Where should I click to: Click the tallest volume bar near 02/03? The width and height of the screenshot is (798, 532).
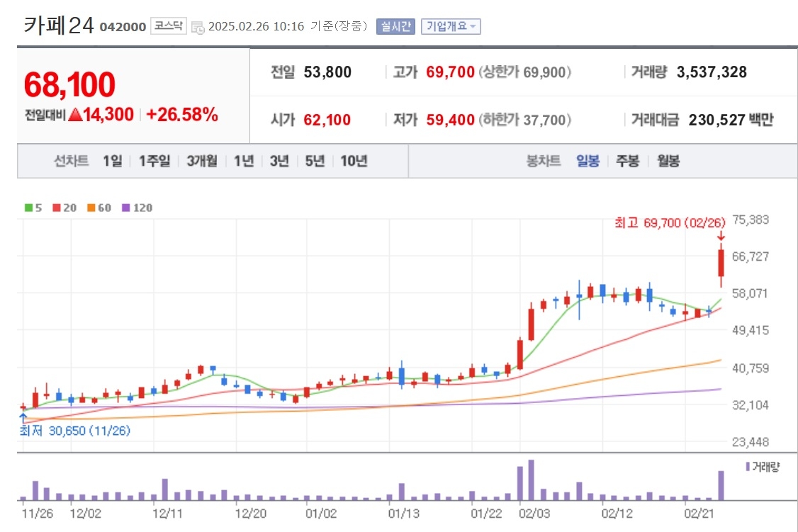point(532,480)
